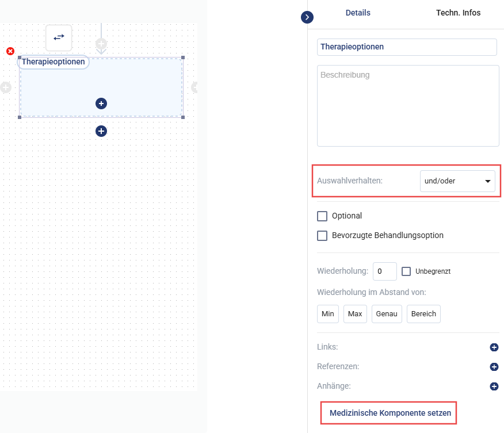The height and width of the screenshot is (433, 504).
Task: Delete Therapieoptionen node via red X icon
Action: (x=10, y=51)
